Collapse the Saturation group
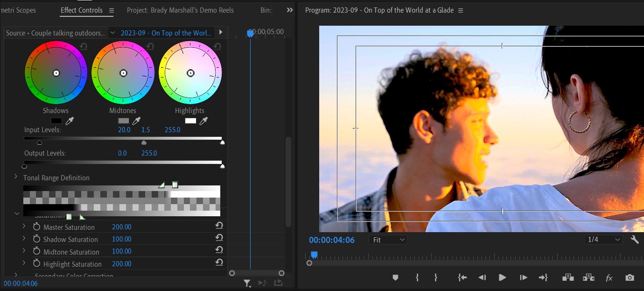 click(x=17, y=213)
